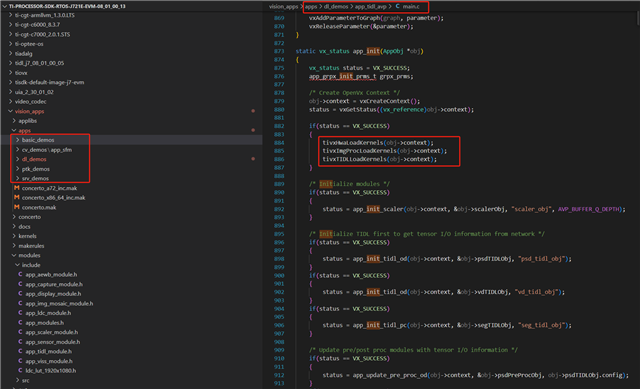Image resolution: width=640 pixels, height=389 pixels.
Task: Open app_display_module.h header file
Action: click(x=53, y=293)
